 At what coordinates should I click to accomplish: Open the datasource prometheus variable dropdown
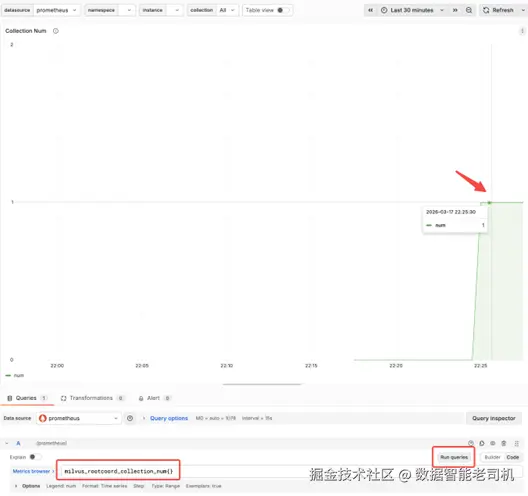(57, 10)
